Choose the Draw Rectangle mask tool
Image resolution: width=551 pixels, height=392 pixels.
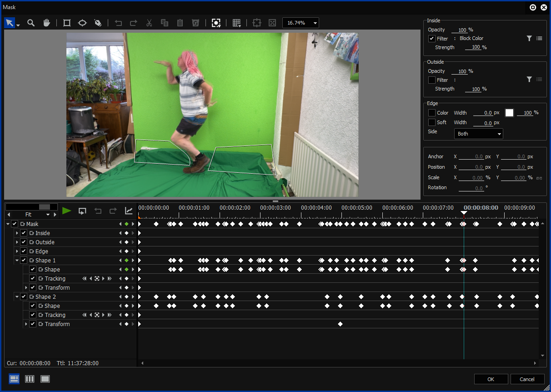pyautogui.click(x=67, y=23)
